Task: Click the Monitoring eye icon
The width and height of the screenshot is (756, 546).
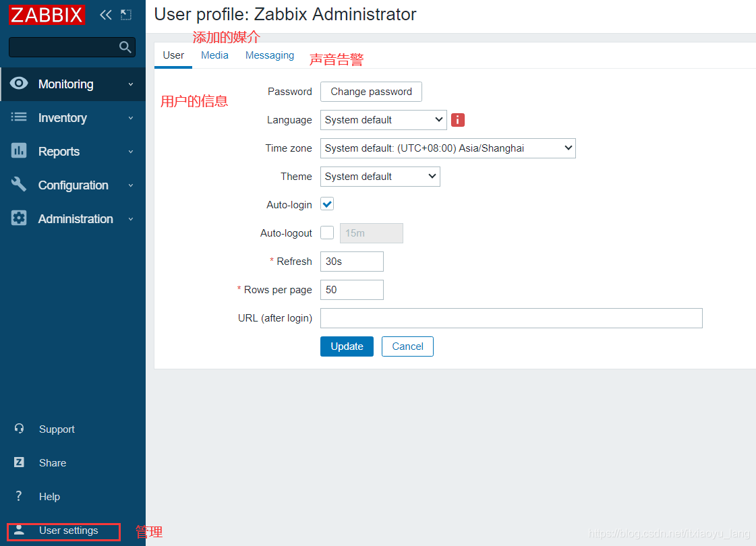Action: [x=19, y=84]
